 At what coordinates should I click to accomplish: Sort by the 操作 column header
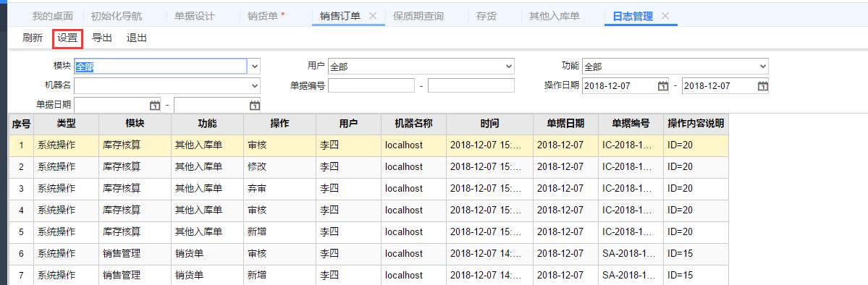(x=279, y=124)
